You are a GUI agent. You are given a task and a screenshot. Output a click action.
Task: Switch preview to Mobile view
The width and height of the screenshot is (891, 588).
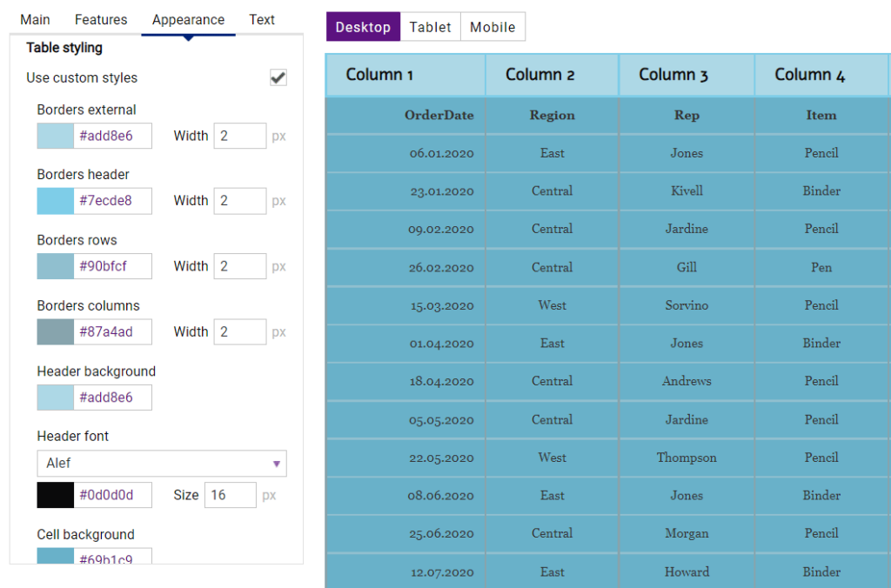pyautogui.click(x=492, y=27)
